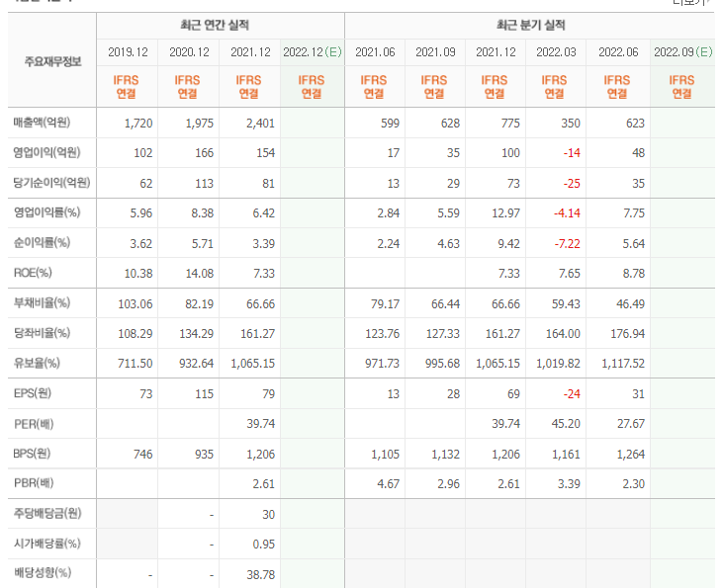723x588 pixels.
Task: Click the 3.39 PBR value
Action: point(569,484)
